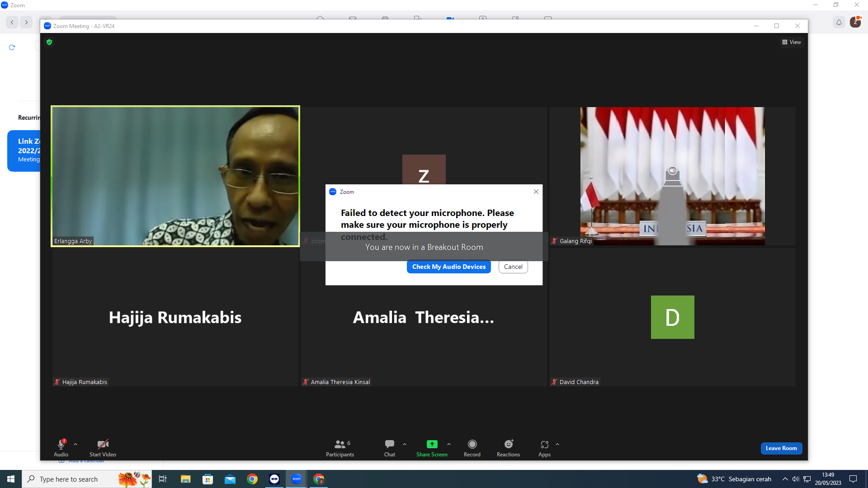The height and width of the screenshot is (488, 868).
Task: Open Google Chrome from the taskbar
Action: [x=252, y=479]
